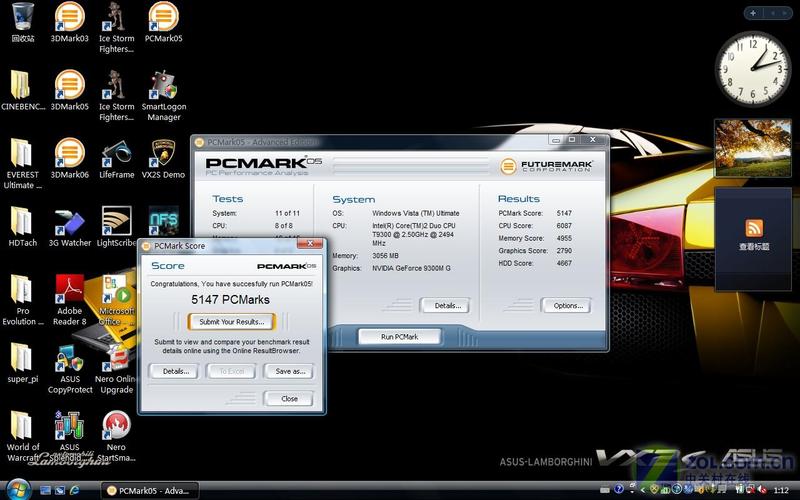800x500 pixels.
Task: Click the blue help question-mark tray icon
Action: click(x=619, y=489)
